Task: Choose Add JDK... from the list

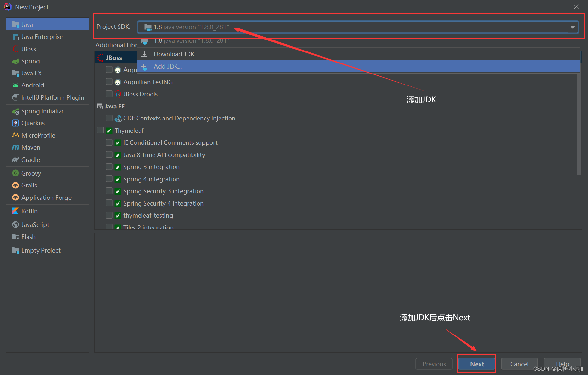Action: point(358,67)
